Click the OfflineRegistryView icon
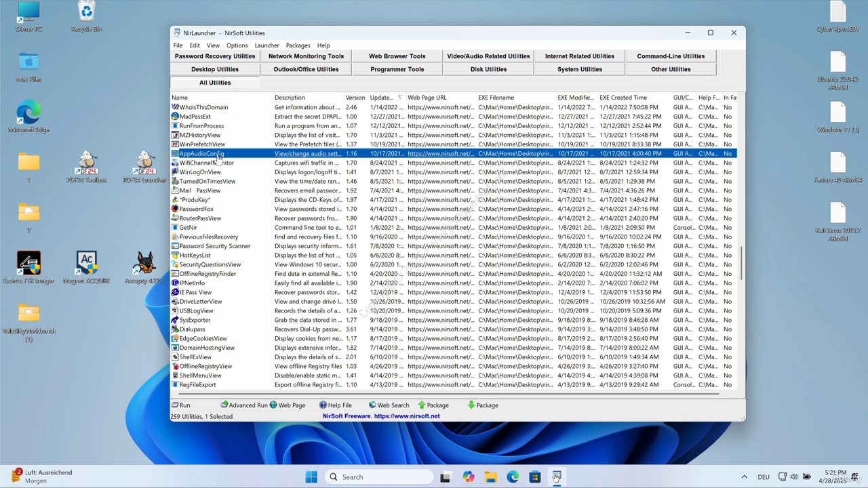This screenshot has height=488, width=868. coord(175,366)
